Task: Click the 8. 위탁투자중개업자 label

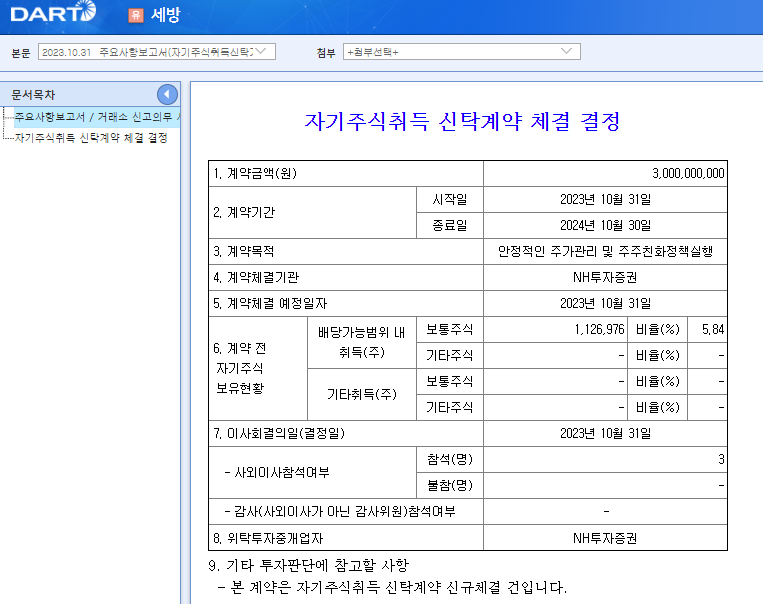Action: pos(268,538)
